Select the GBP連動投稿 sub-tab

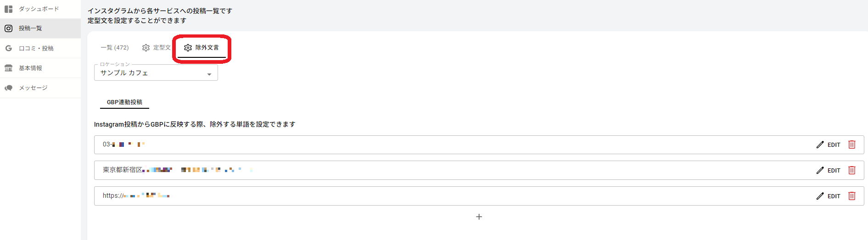[x=124, y=102]
